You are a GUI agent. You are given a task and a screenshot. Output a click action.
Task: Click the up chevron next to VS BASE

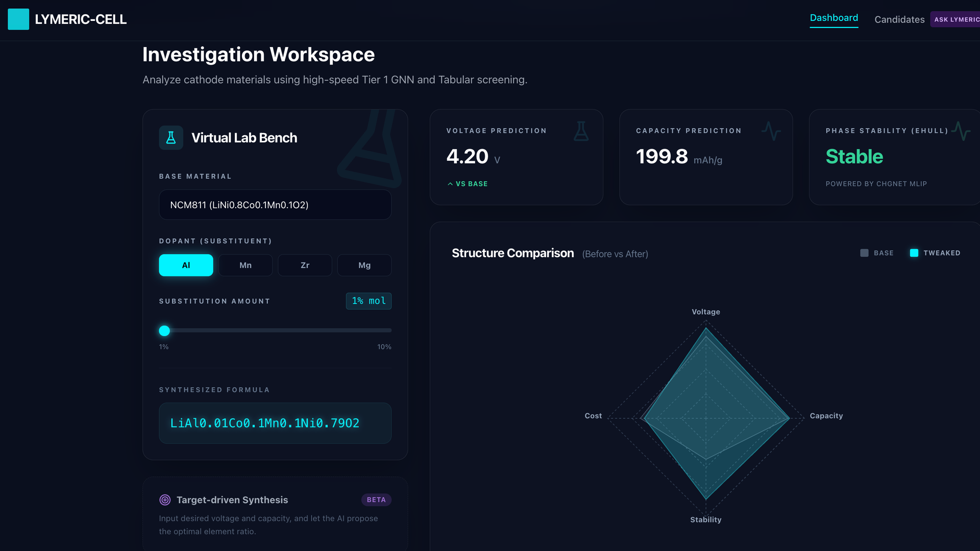pos(450,184)
